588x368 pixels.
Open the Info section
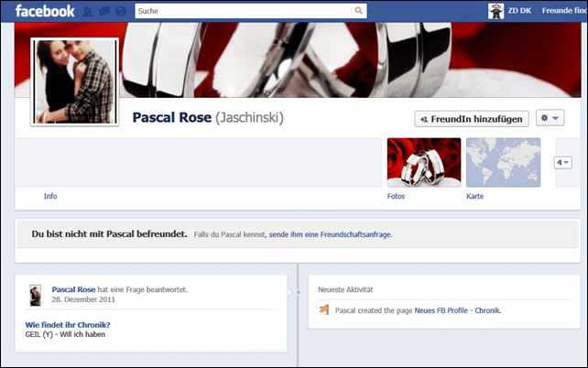[50, 196]
